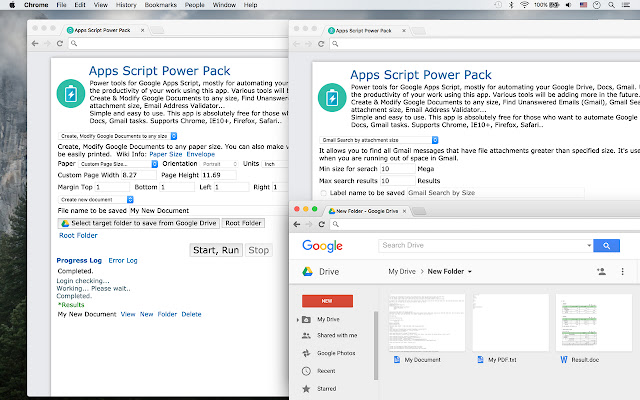Switch to the Error Log tab
640x400 pixels.
point(123,260)
